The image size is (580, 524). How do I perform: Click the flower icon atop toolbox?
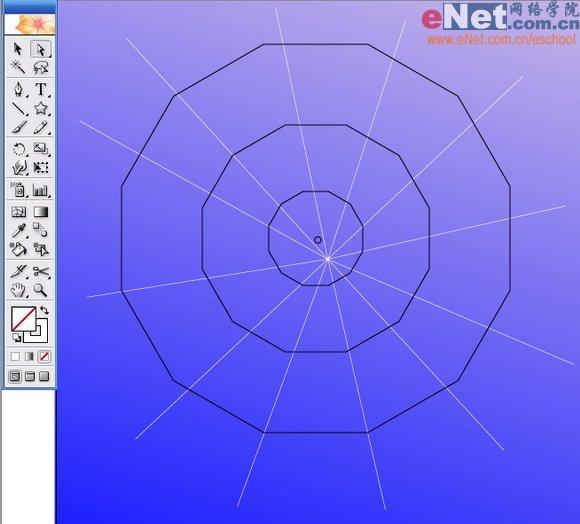[30, 24]
